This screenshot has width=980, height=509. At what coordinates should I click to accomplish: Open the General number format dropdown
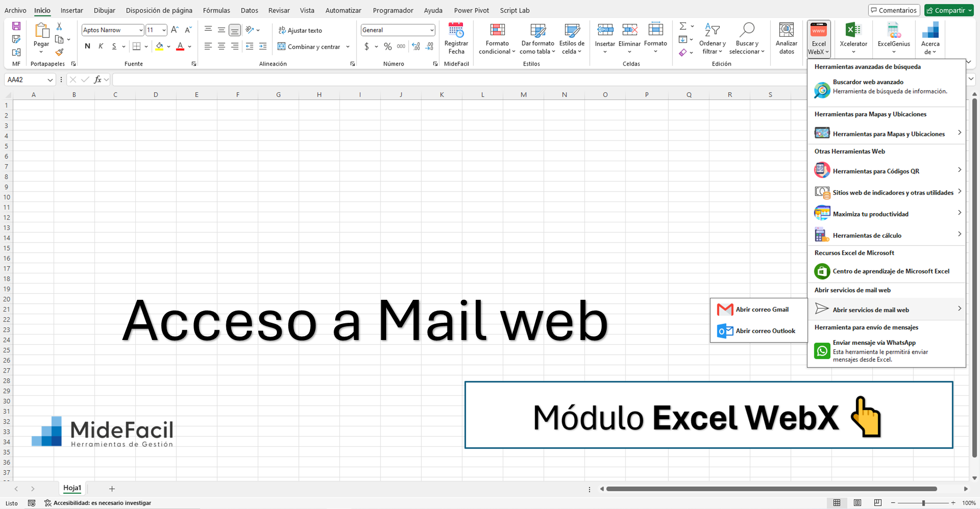coord(432,30)
